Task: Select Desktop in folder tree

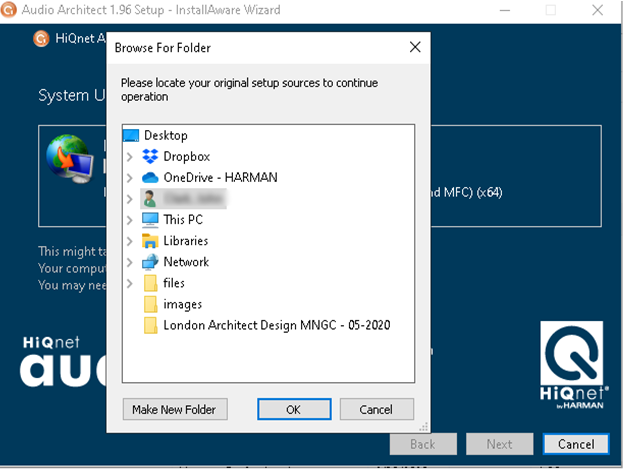Action: (166, 136)
